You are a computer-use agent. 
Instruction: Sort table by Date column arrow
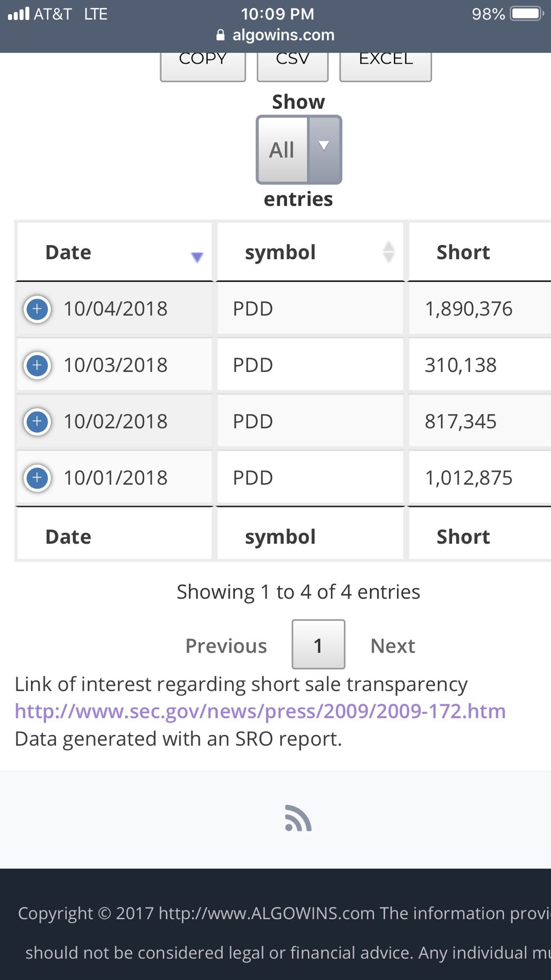tap(197, 257)
